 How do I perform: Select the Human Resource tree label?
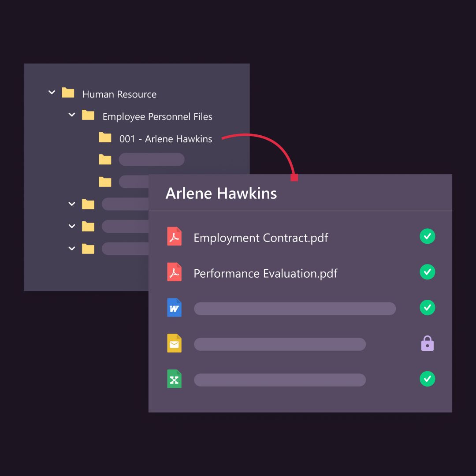tap(119, 94)
